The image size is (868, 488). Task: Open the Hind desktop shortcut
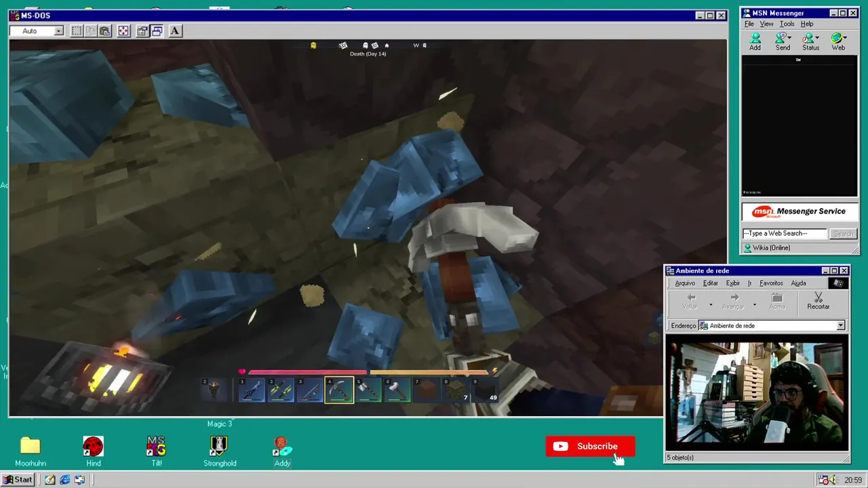[x=93, y=451]
